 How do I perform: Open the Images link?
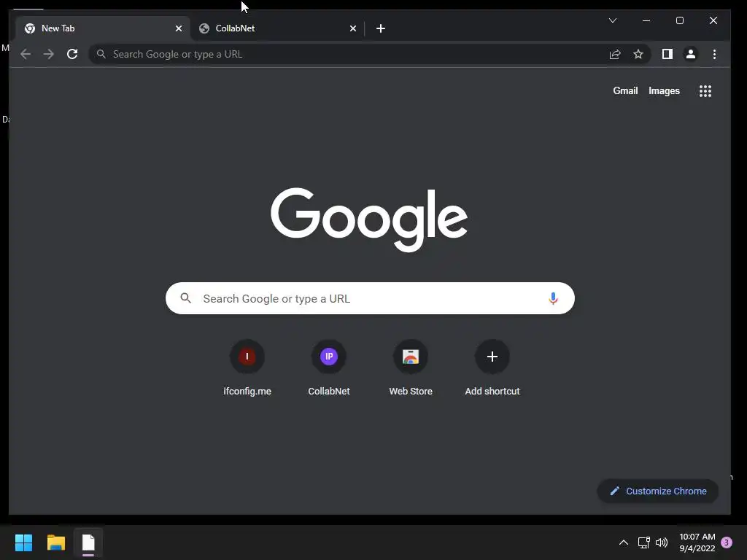click(664, 91)
